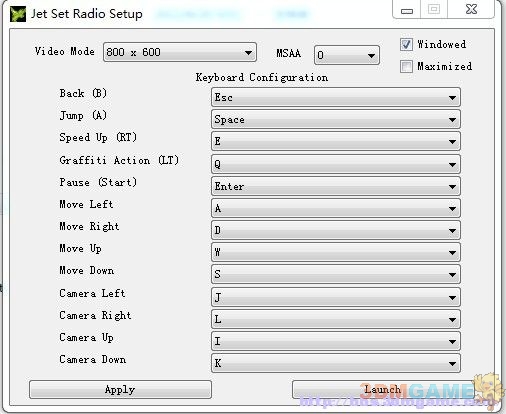Open the Move Right key dropdown
Viewport: 506px width, 414px height.
coord(336,230)
